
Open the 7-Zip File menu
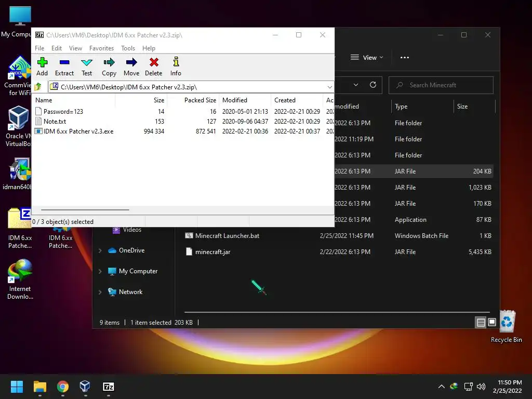pyautogui.click(x=39, y=48)
